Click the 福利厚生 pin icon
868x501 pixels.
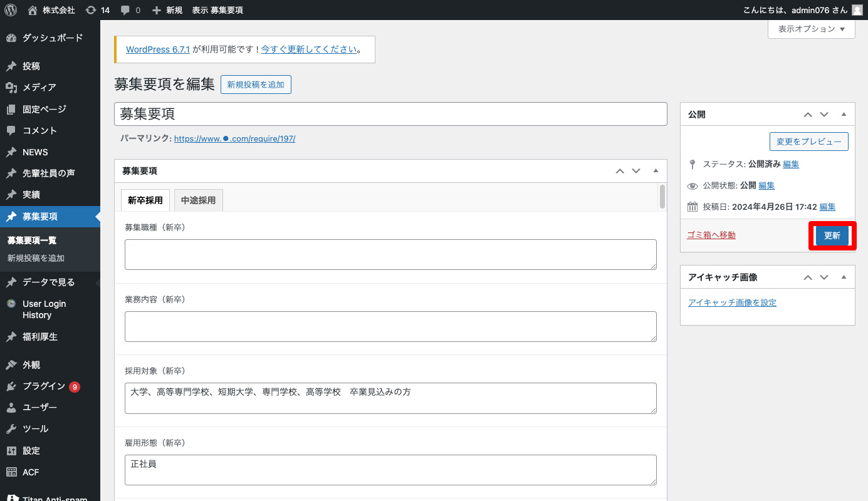tap(11, 337)
